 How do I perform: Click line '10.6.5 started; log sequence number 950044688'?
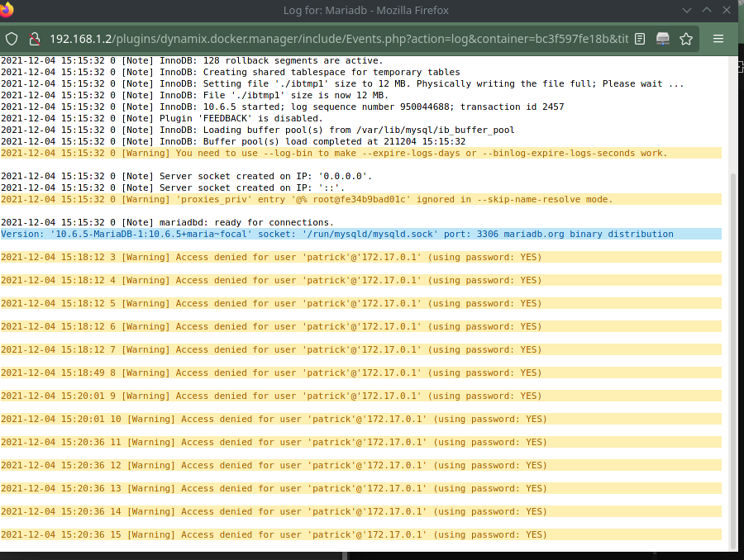pyautogui.click(x=283, y=107)
